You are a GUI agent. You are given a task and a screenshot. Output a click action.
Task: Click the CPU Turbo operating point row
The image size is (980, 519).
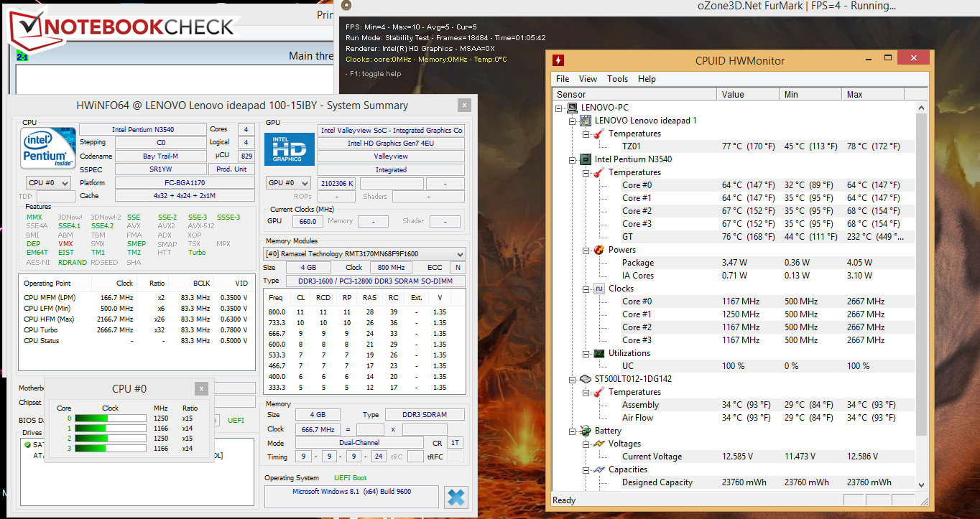tap(136, 330)
